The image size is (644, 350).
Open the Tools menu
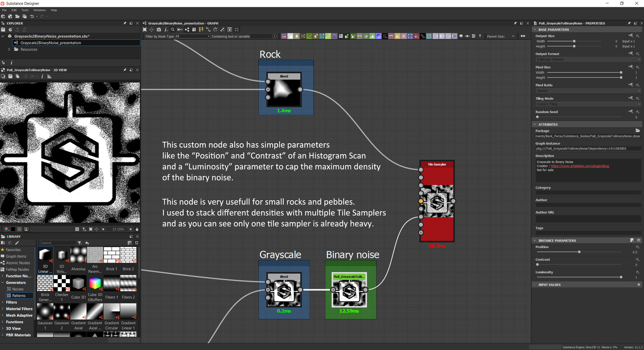(x=25, y=10)
